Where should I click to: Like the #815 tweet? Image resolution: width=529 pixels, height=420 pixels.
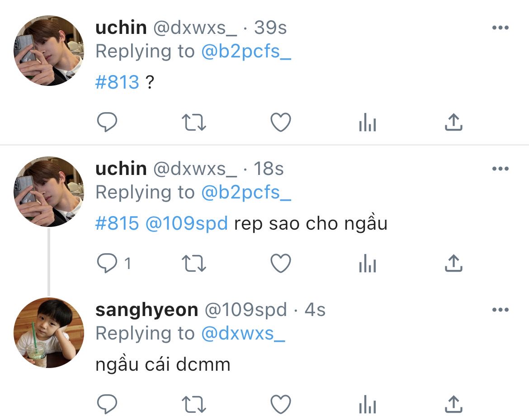tap(280, 264)
